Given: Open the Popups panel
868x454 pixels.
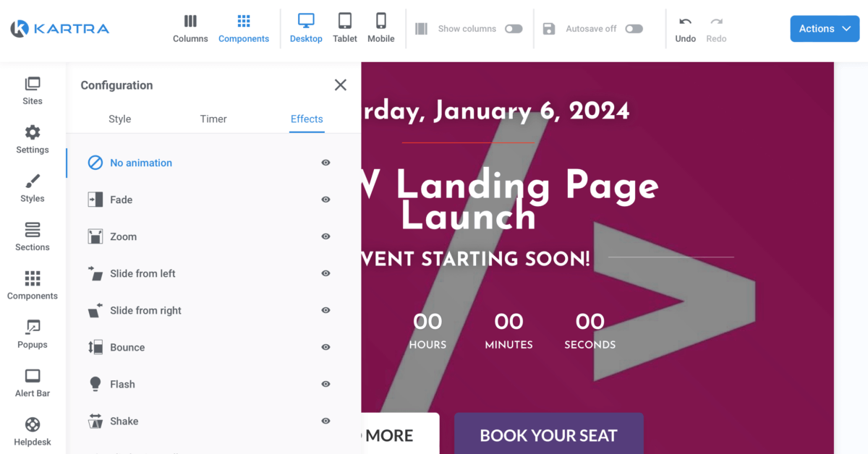Looking at the screenshot, I should click(x=33, y=334).
